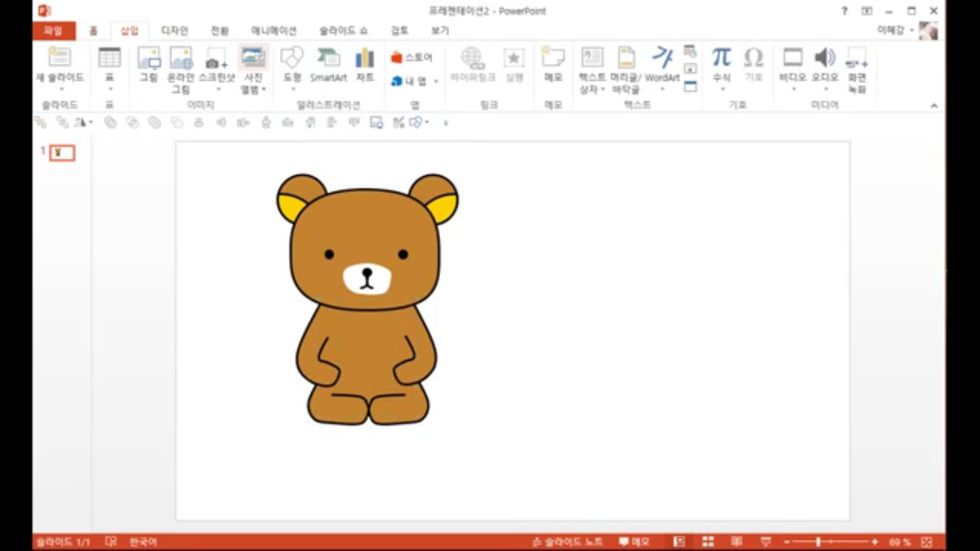Screen dimensions: 980x551
Task: Open the Screenshot (스크린샷) tool
Action: (x=217, y=69)
